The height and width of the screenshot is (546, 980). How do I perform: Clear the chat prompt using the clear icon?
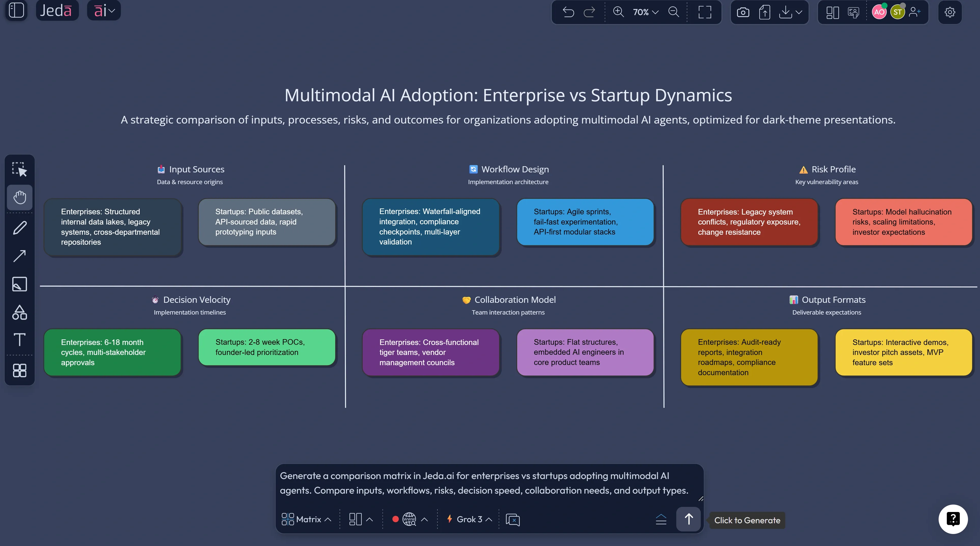coord(512,519)
